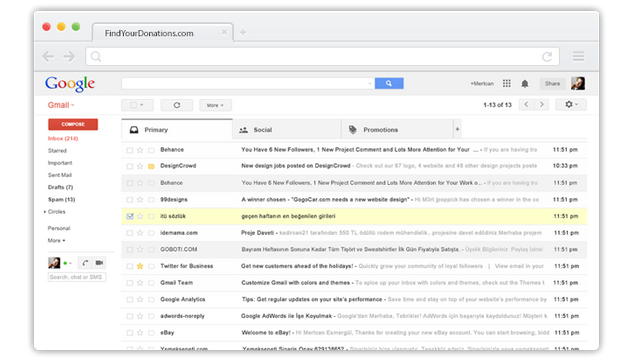Open the Spam (13) folder
The width and height of the screenshot is (640, 360).
pos(62,200)
